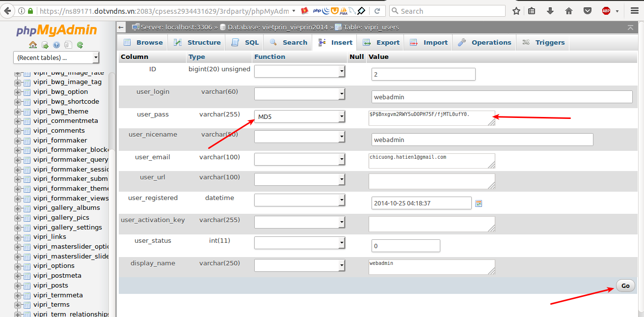The image size is (644, 317).
Task: Go to the browser Home page icon
Action: tap(569, 11)
